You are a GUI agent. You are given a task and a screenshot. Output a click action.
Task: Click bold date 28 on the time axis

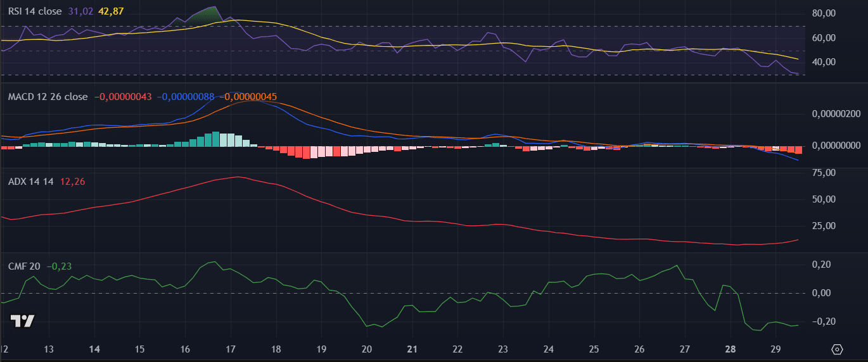pyautogui.click(x=731, y=349)
